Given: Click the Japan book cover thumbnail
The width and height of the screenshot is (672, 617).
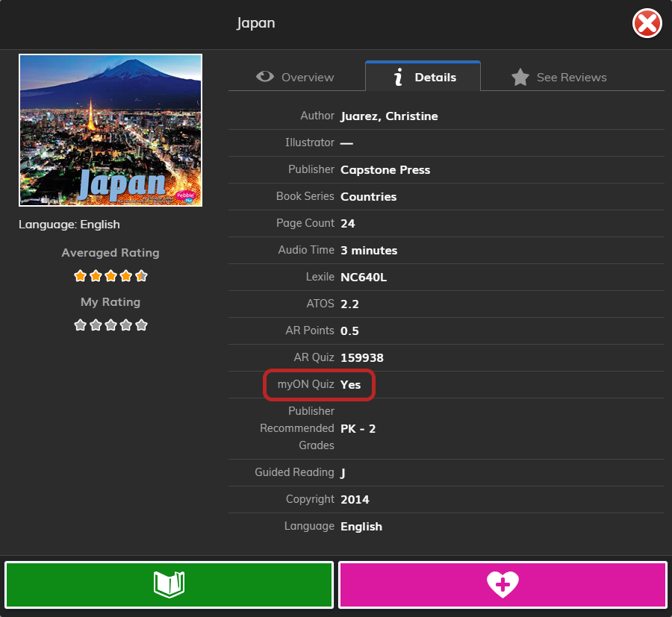Looking at the screenshot, I should click(x=110, y=130).
